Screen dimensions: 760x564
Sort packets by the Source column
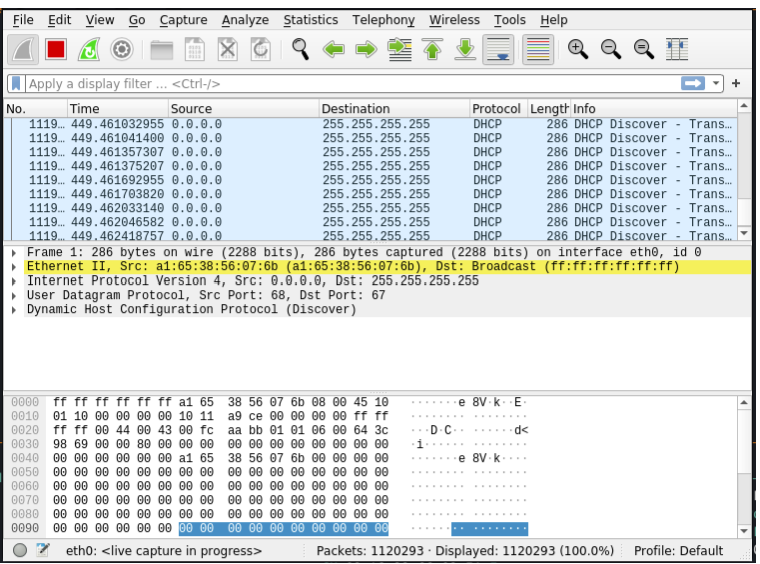(243, 109)
